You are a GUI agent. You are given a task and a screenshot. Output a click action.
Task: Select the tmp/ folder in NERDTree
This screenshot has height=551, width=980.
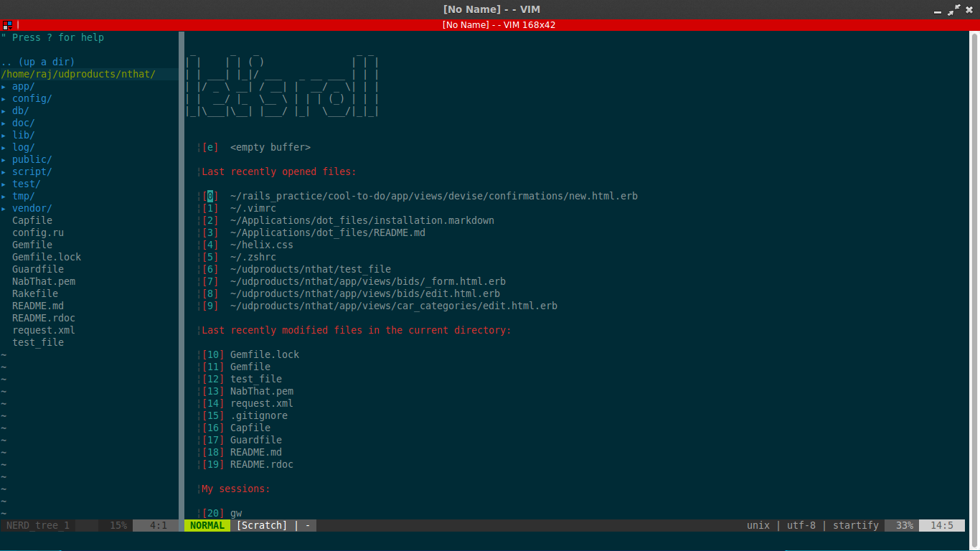click(x=23, y=197)
